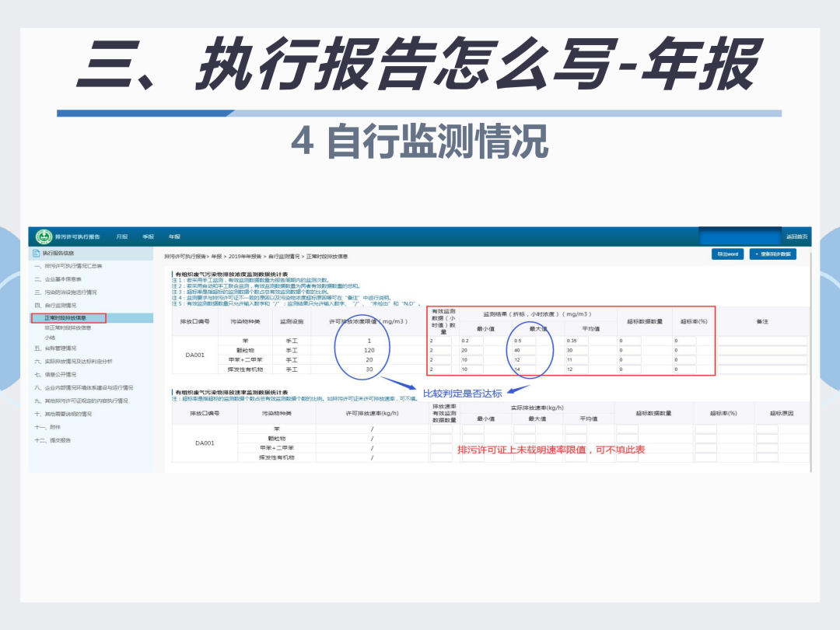The image size is (840, 630).
Task: Click 最小值 input showing 20 for 颗粒物
Action: [x=471, y=350]
